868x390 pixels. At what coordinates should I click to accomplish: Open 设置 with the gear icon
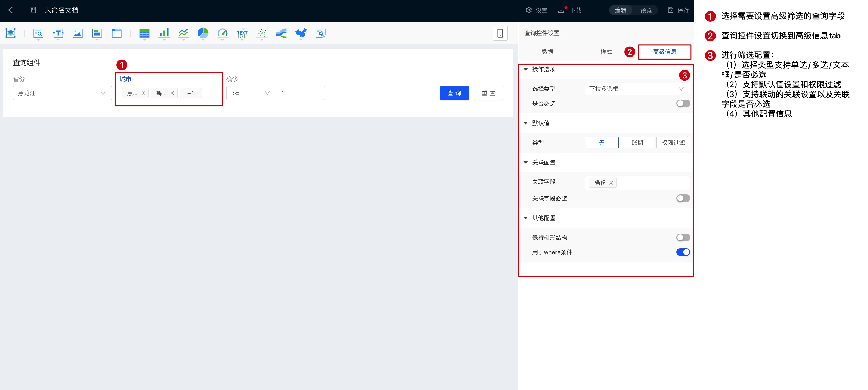click(x=536, y=10)
